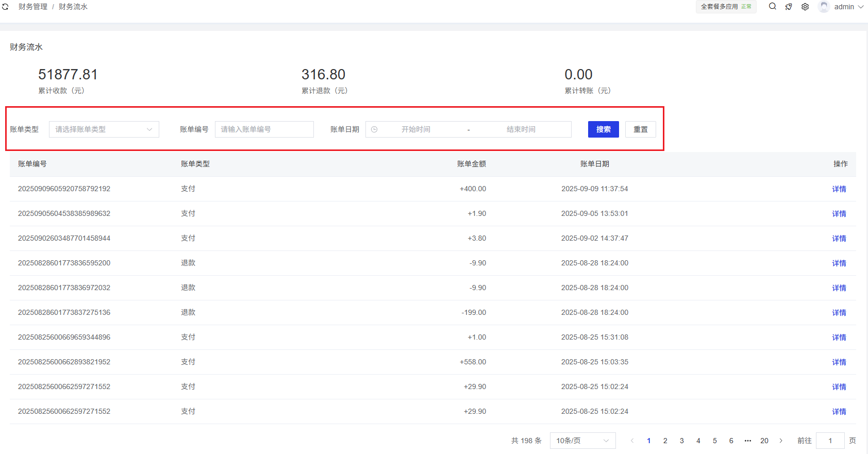868x454 pixels.
Task: Click the pagination ellipsis to jump pages
Action: pyautogui.click(x=748, y=441)
